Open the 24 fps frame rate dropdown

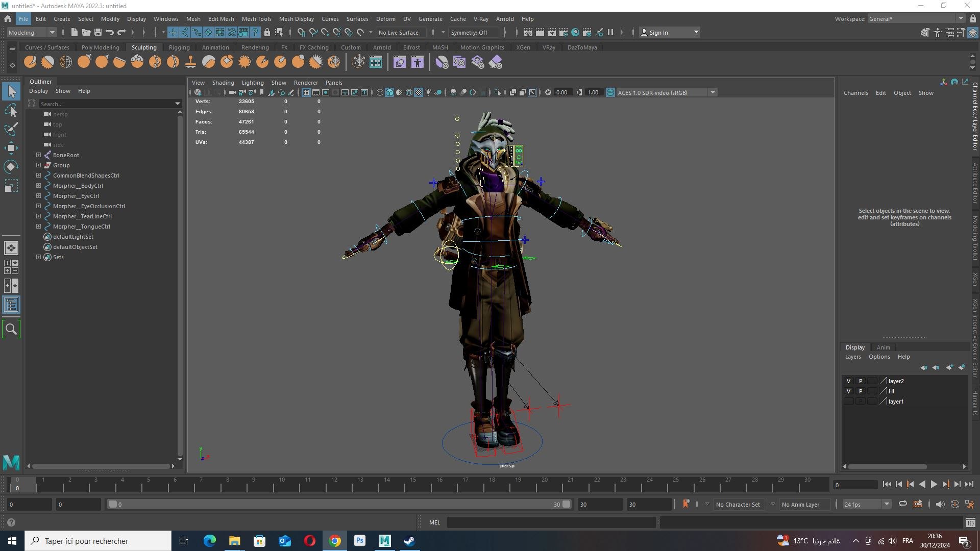pyautogui.click(x=867, y=504)
